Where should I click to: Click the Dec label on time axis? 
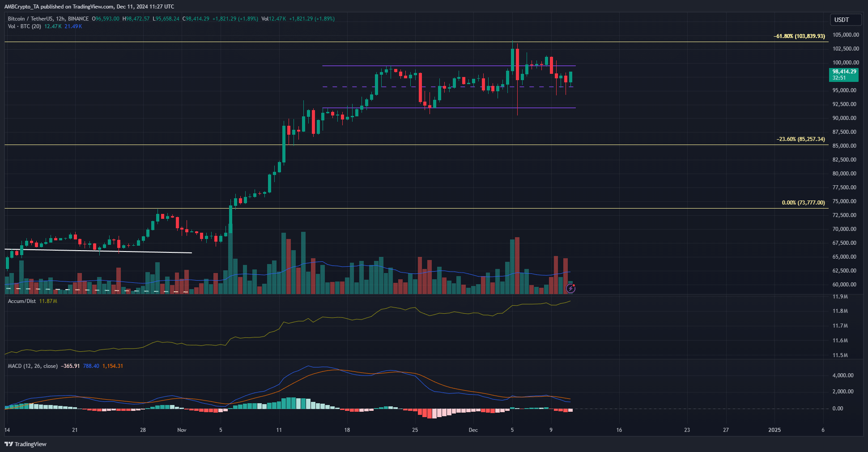(x=473, y=430)
